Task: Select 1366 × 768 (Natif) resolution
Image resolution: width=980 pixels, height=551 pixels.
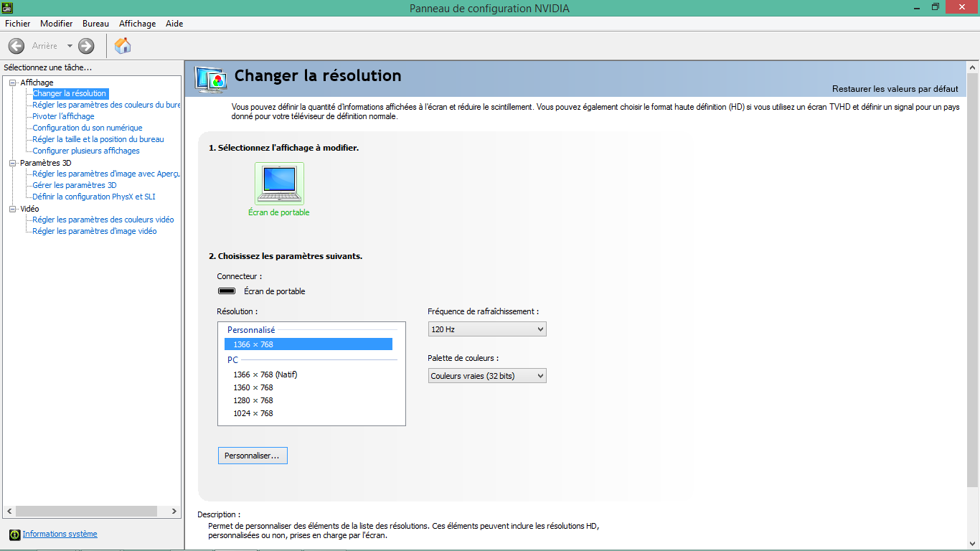Action: click(265, 375)
